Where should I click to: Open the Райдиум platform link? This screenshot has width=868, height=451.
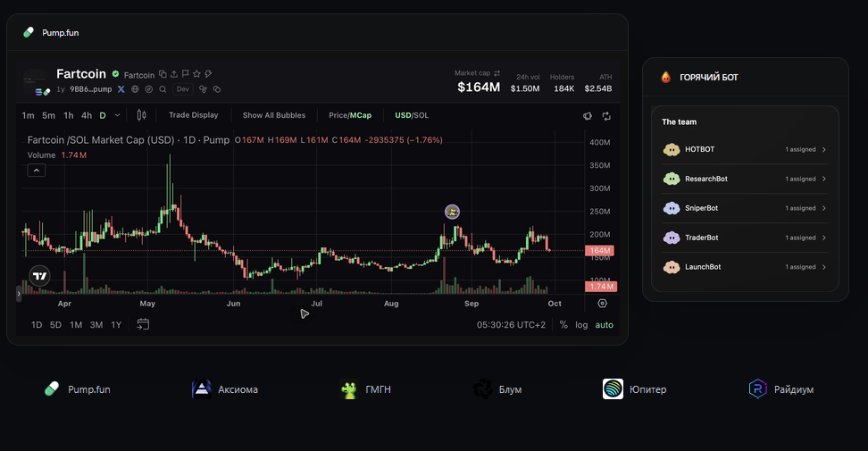(x=781, y=389)
